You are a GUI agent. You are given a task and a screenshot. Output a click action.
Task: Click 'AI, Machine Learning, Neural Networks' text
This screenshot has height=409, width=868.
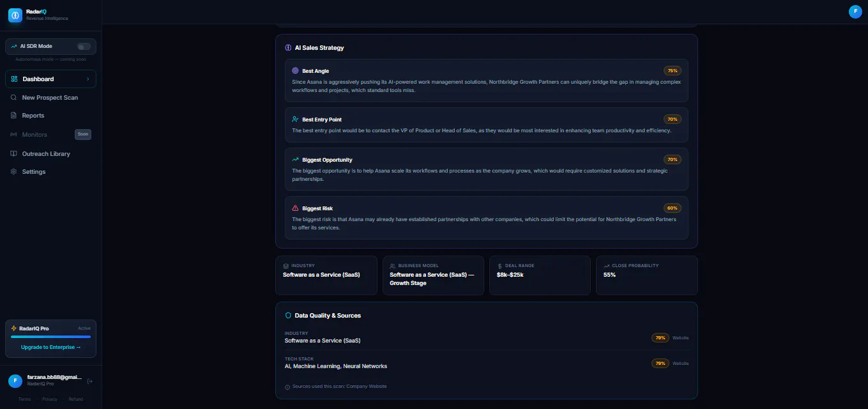click(336, 366)
